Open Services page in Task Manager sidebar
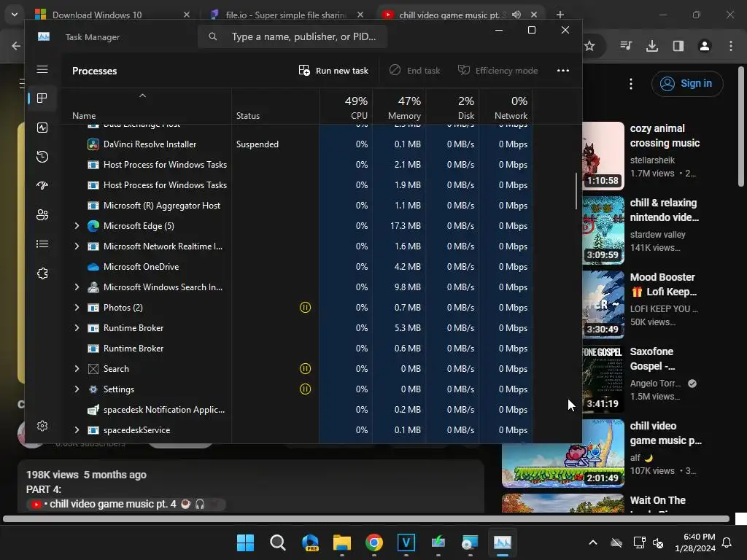747x560 pixels. tap(42, 273)
